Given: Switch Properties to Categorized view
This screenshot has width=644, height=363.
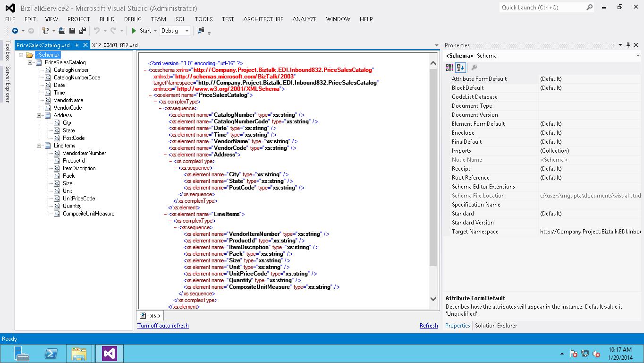Looking at the screenshot, I should click(450, 68).
